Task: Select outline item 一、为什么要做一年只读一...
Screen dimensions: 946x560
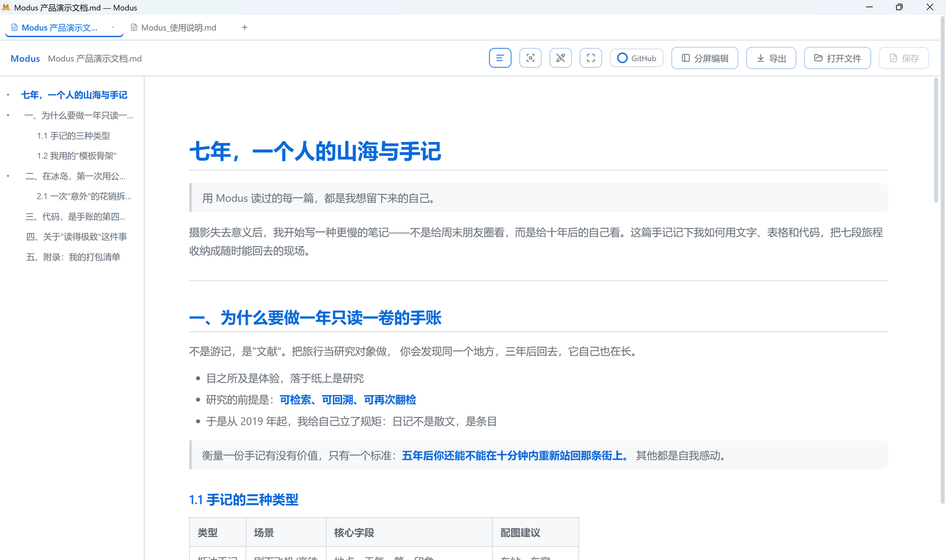Action: 79,115
